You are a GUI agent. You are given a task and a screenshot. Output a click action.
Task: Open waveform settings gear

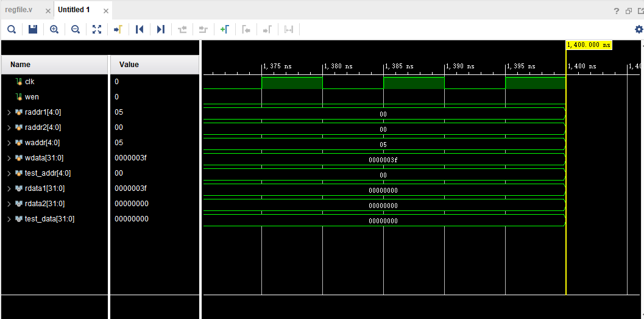pos(639,29)
